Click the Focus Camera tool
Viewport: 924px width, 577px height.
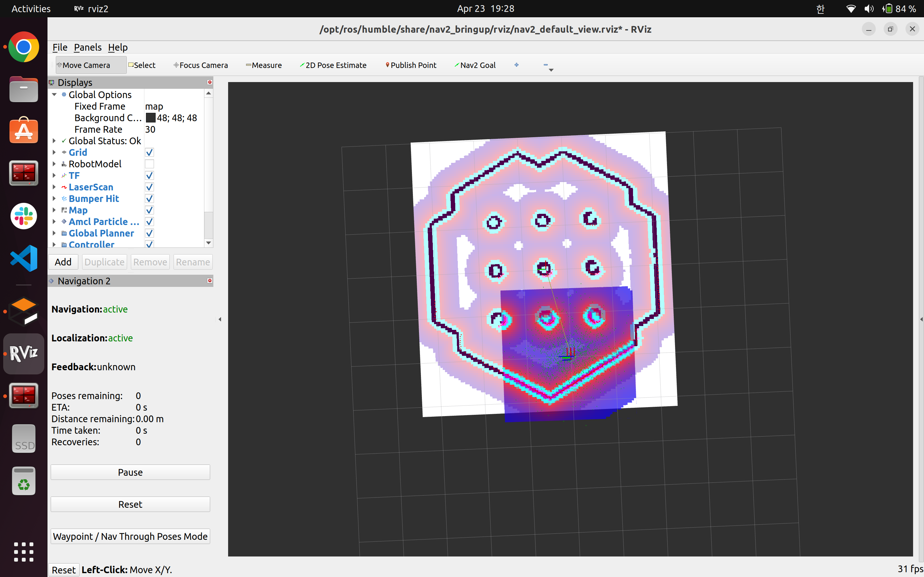tap(201, 65)
